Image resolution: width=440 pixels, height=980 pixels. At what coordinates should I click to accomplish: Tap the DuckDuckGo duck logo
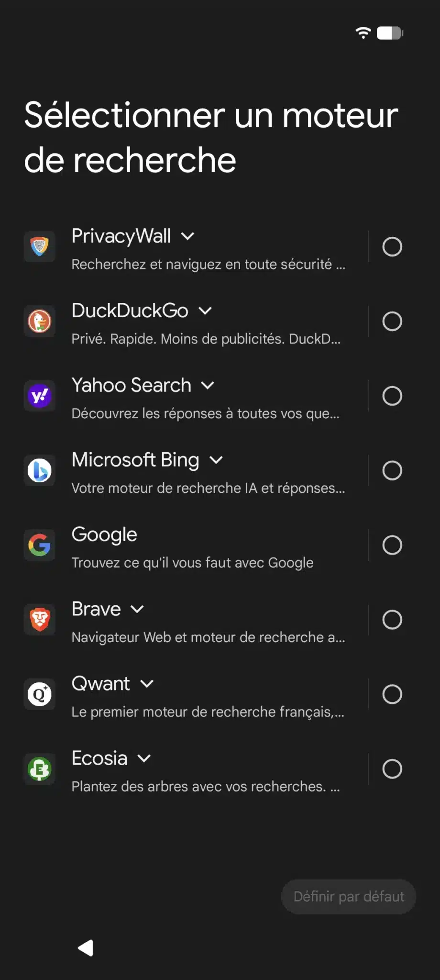(40, 321)
